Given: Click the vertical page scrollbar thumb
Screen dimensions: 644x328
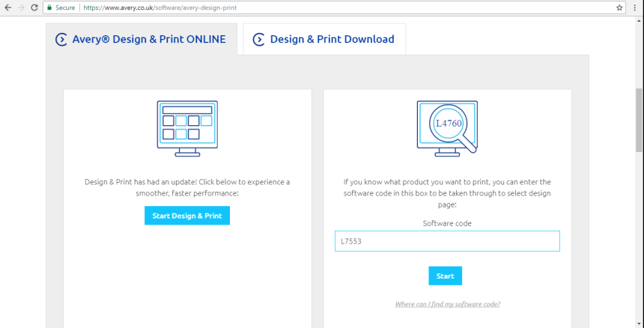Looking at the screenshot, I should [640, 120].
